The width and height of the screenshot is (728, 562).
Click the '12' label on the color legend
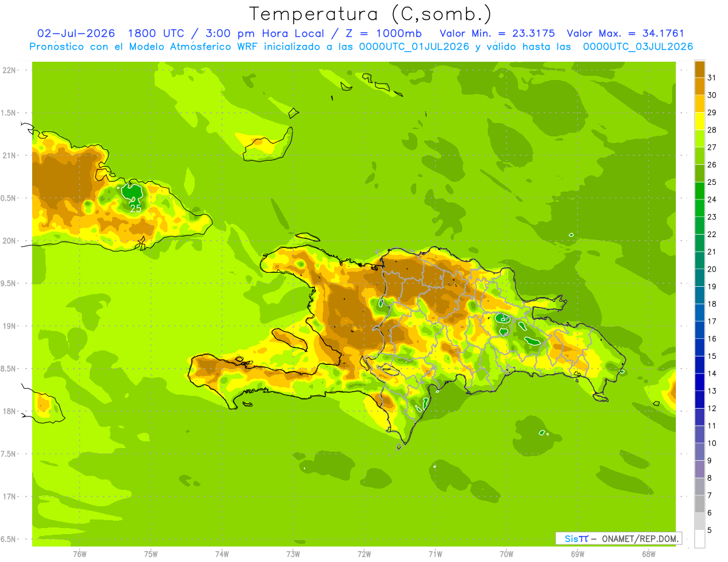(x=712, y=409)
